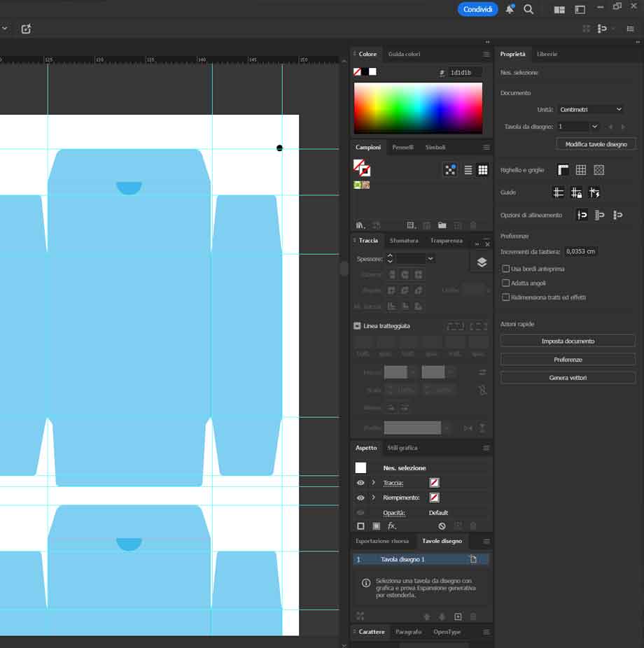The width and height of the screenshot is (644, 648).
Task: Open the Unità dropdown showing Centimetri
Action: tap(590, 109)
